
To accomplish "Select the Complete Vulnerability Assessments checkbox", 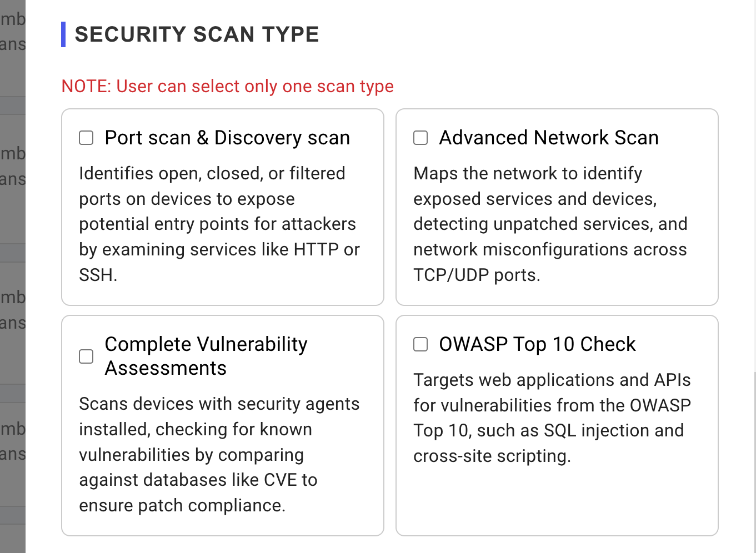I will 86,356.
